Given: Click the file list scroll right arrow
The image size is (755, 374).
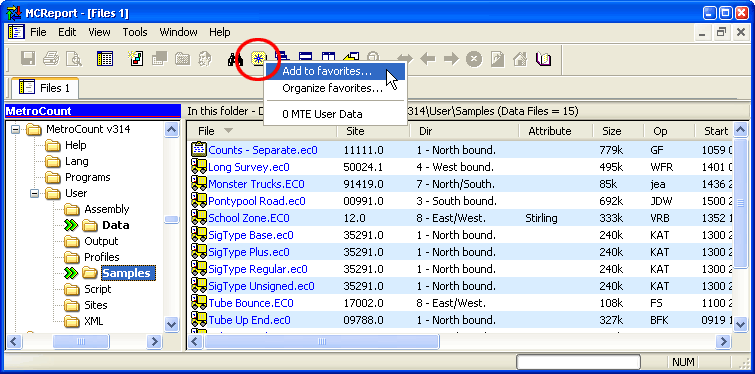Looking at the screenshot, I should [x=723, y=342].
